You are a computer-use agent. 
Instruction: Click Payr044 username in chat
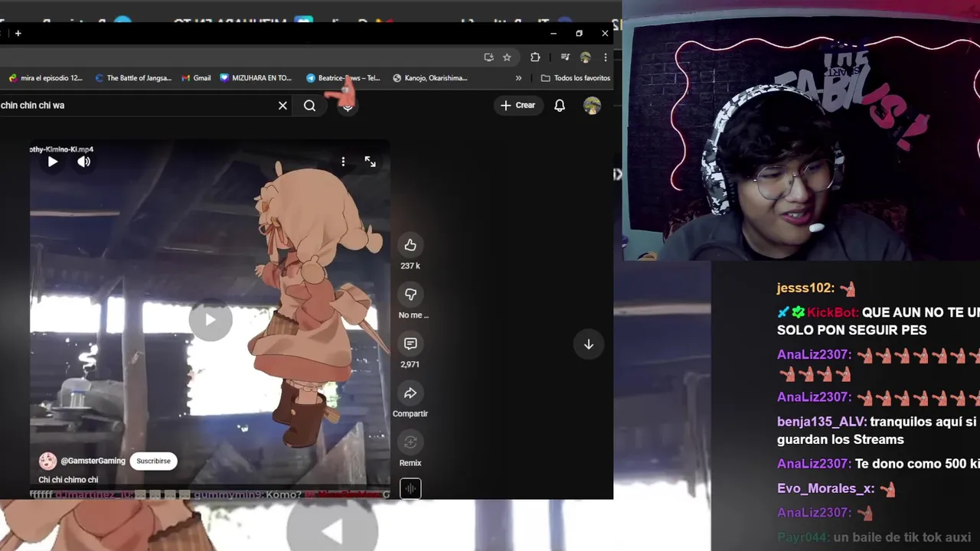(x=803, y=537)
